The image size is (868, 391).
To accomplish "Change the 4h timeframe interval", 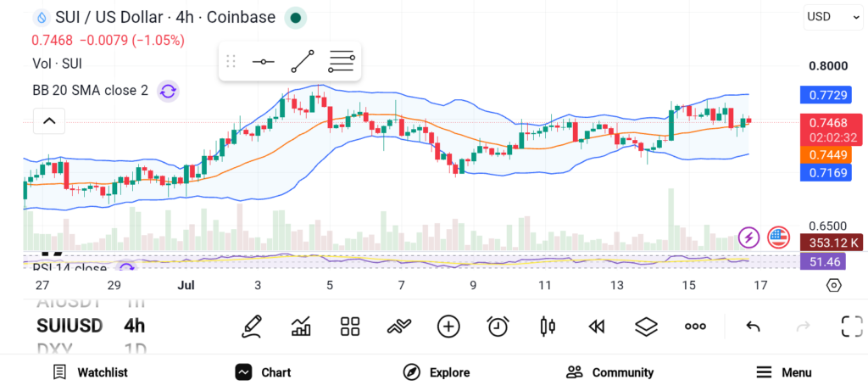I will click(x=135, y=326).
